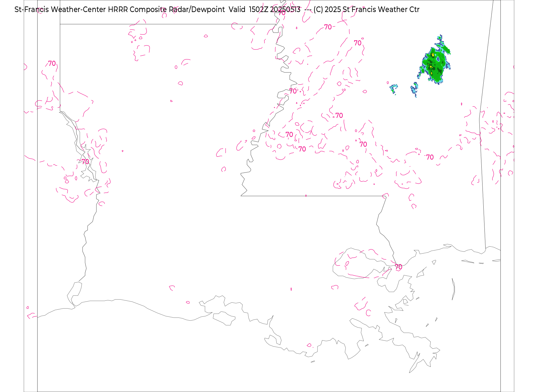Click the "70" dewpoint label beside Lake Pontchartrain

click(398, 267)
